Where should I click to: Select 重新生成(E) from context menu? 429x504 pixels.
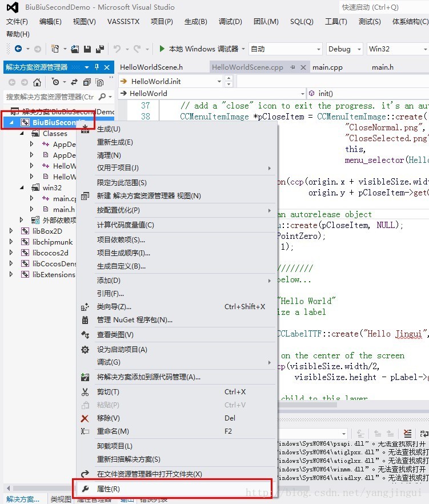pyautogui.click(x=177, y=142)
